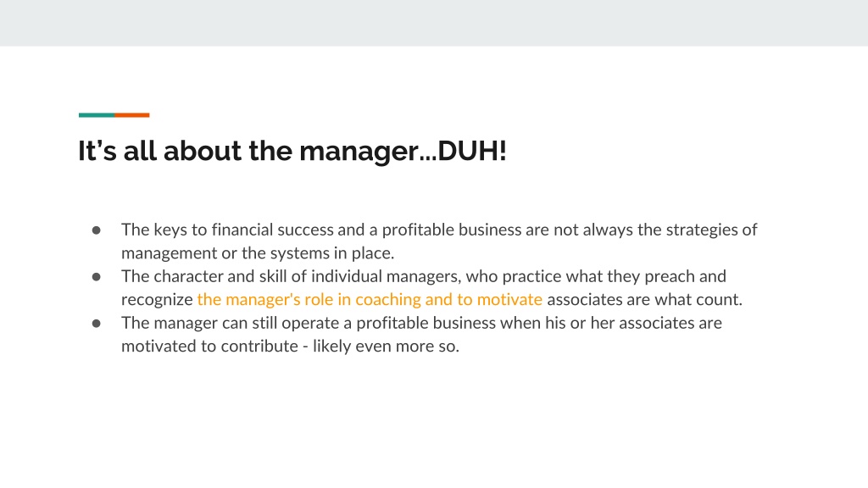Click the text "motivated to contribute - likely even more so."

[290, 346]
